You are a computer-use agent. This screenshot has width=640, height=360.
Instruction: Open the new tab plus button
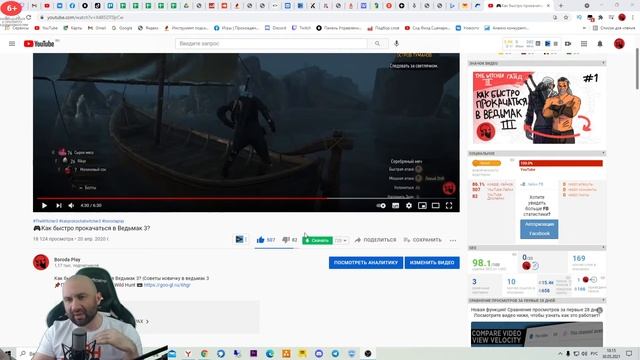(561, 6)
